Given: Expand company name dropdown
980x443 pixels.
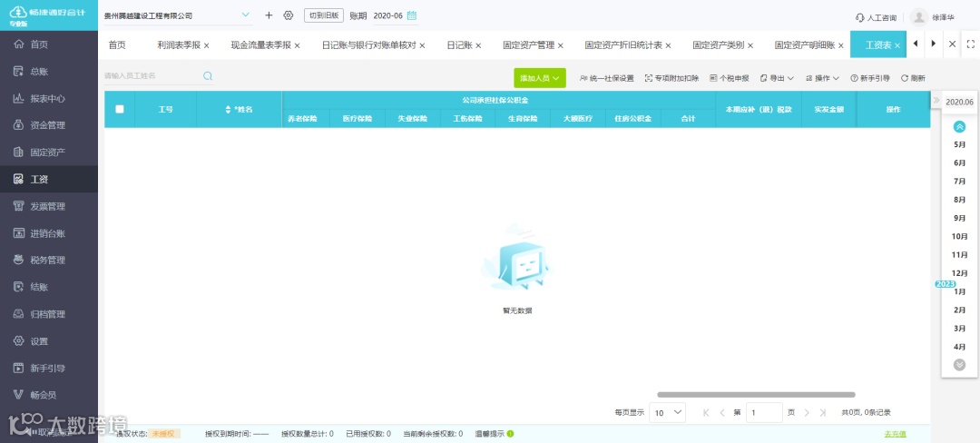Looking at the screenshot, I should 245,15.
